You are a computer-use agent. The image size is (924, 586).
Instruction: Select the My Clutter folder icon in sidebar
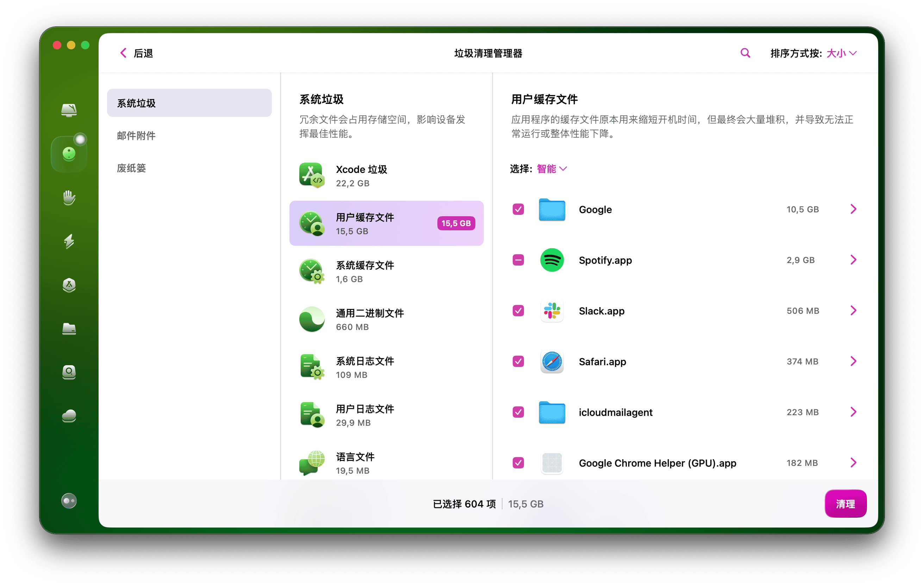click(x=69, y=329)
